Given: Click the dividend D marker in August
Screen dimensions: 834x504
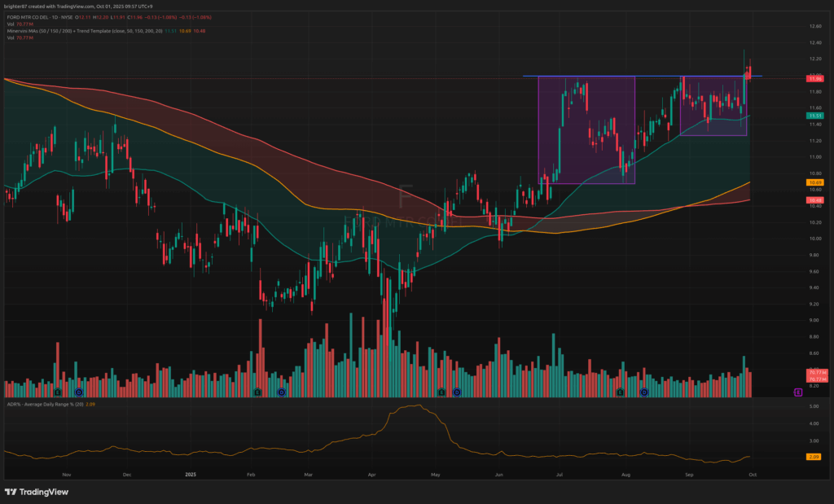Looking at the screenshot, I should click(643, 392).
